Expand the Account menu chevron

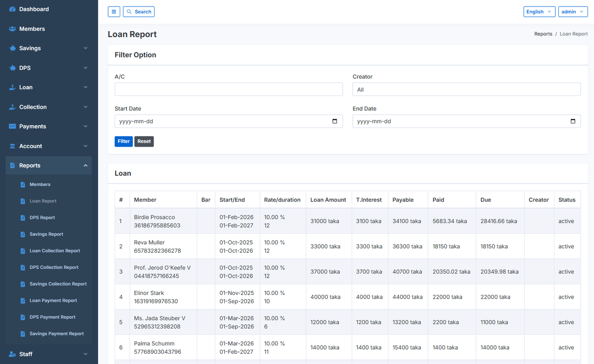point(85,146)
